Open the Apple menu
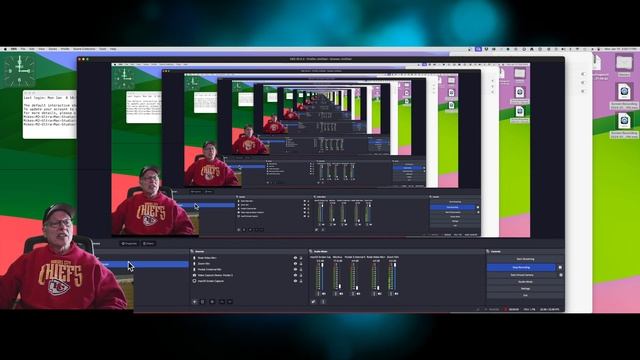 click(x=5, y=49)
